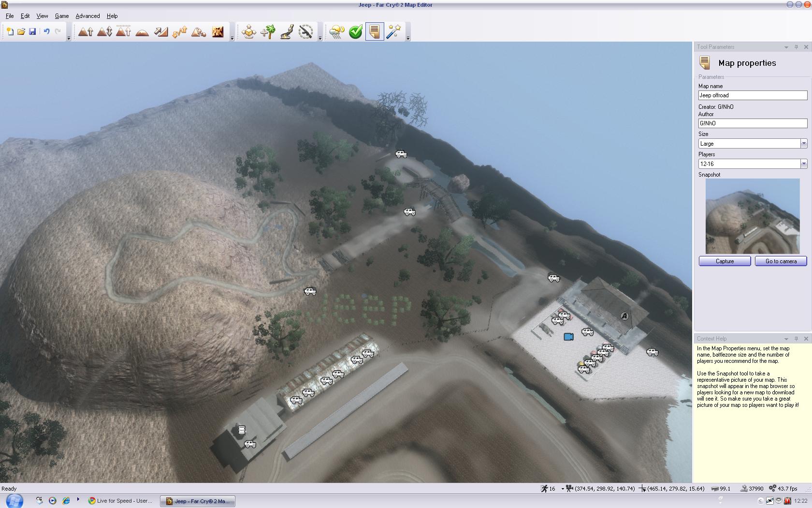Click the green Validate map checkmark
Screen dimensions: 812x508
(x=356, y=32)
